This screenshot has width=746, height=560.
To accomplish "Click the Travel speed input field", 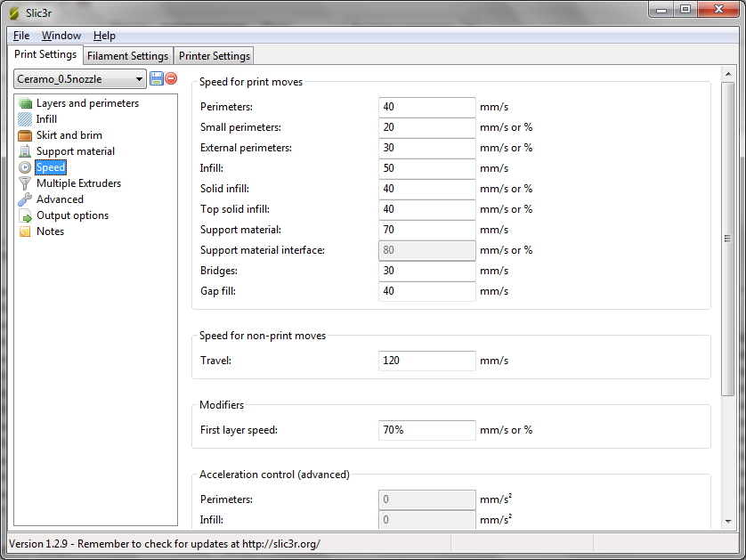I will (x=426, y=361).
